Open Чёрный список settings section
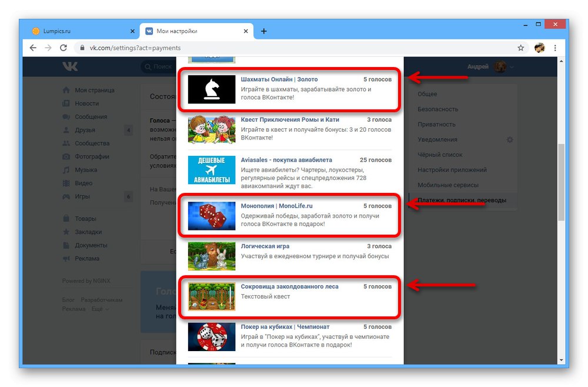Screen dimensions: 588x387 tap(440, 155)
